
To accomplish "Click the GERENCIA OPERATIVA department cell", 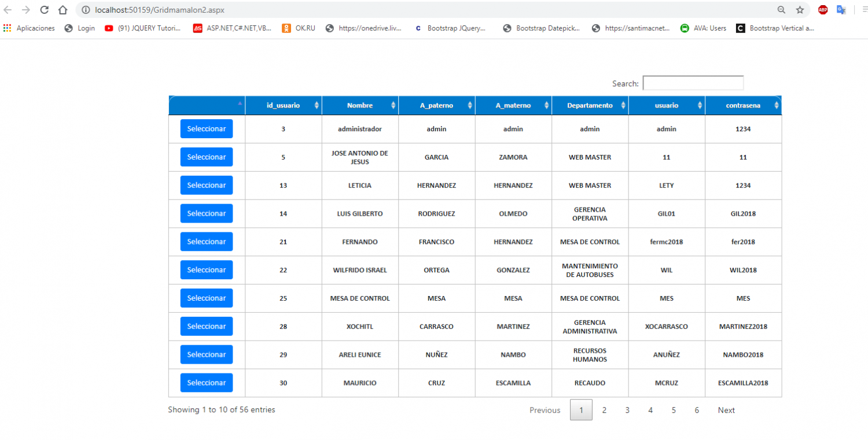I will (590, 214).
